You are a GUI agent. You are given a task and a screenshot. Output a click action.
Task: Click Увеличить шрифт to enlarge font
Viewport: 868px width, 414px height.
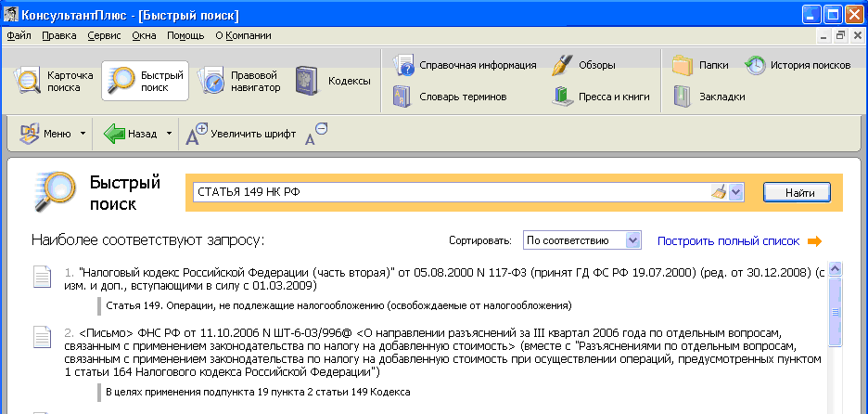pos(240,134)
